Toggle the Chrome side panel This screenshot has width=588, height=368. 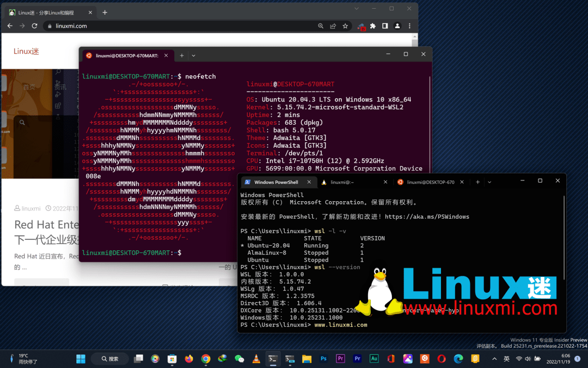[385, 26]
